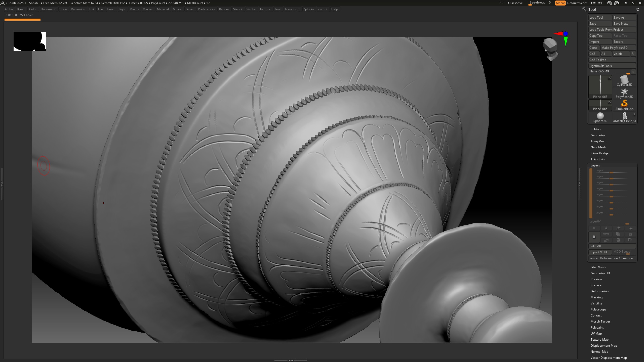The height and width of the screenshot is (362, 644).
Task: Toggle the R button beside Visible
Action: (633, 54)
